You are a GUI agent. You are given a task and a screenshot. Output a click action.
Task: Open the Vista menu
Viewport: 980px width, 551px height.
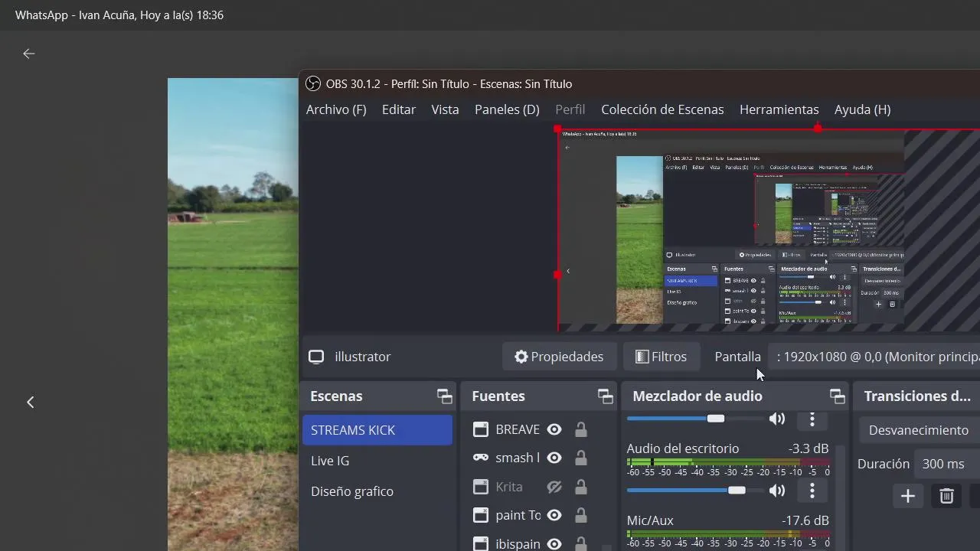[x=445, y=109]
